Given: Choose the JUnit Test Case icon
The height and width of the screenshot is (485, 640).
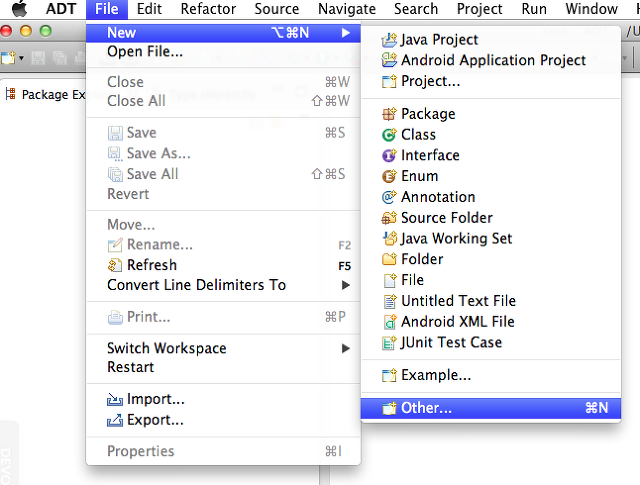Looking at the screenshot, I should point(389,343).
